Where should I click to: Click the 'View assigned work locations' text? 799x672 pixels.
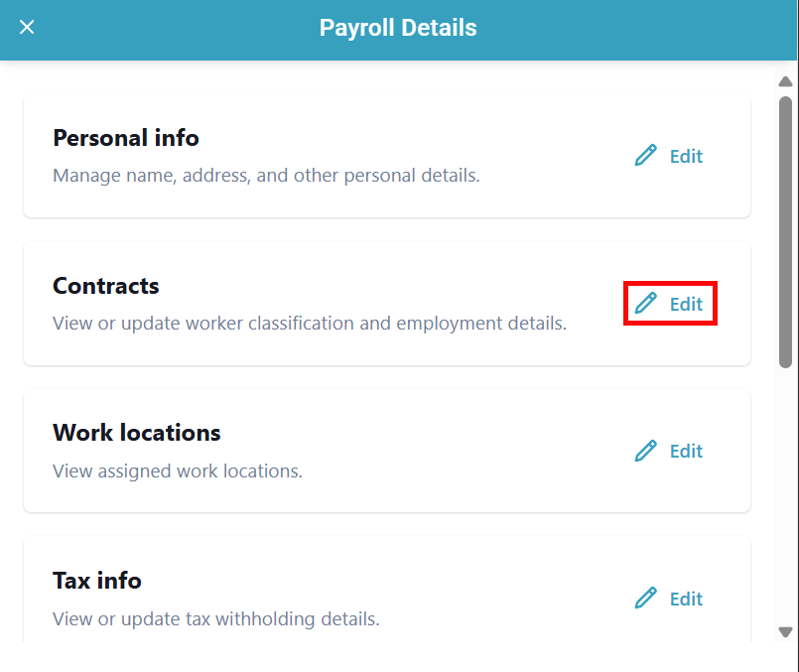coord(178,470)
